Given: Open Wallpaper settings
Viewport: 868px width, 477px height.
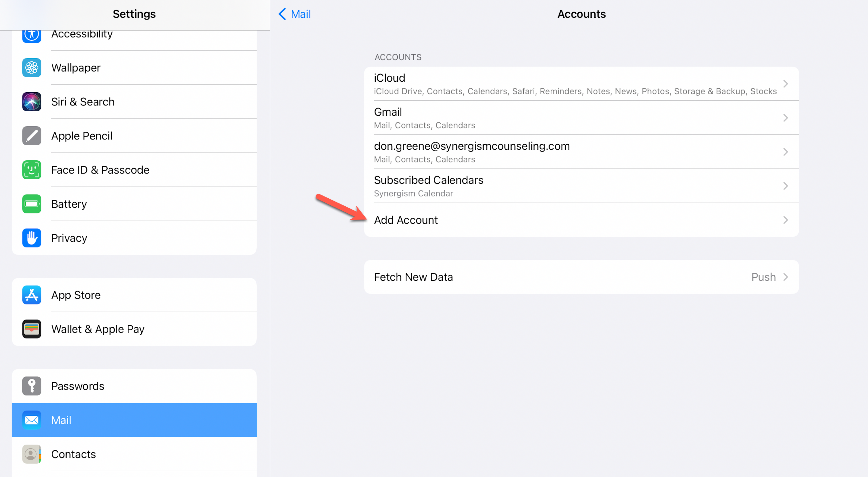Looking at the screenshot, I should coord(134,68).
